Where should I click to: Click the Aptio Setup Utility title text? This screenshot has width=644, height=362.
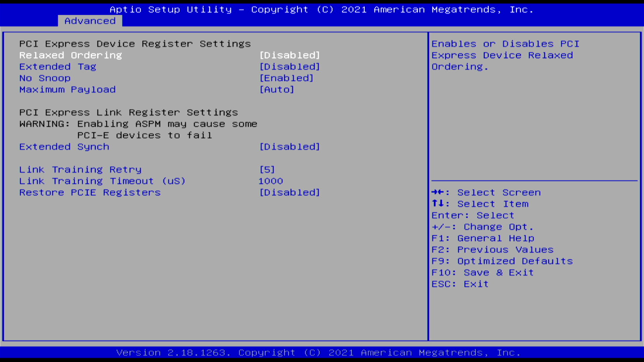(x=321, y=9)
